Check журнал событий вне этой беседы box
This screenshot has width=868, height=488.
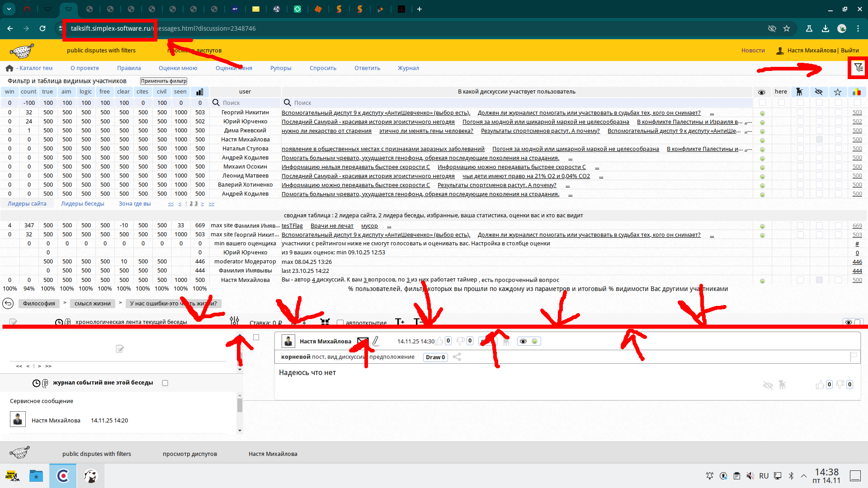(165, 383)
